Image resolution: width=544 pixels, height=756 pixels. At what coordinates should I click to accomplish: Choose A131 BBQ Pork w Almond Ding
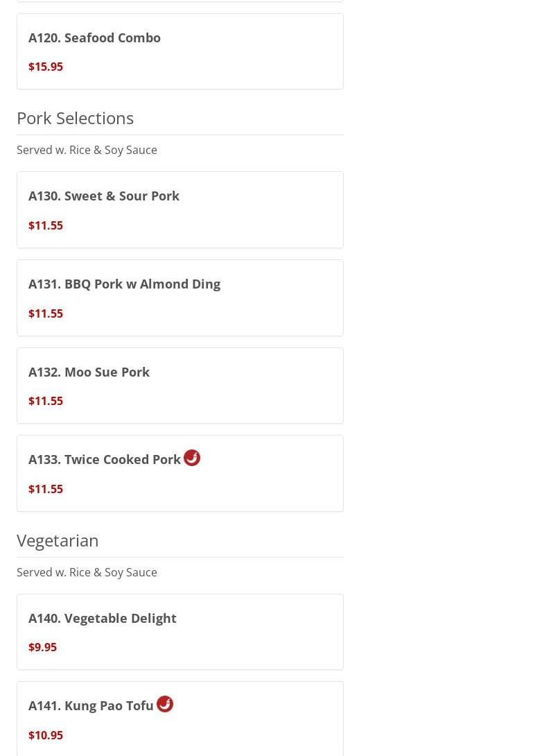tap(124, 284)
